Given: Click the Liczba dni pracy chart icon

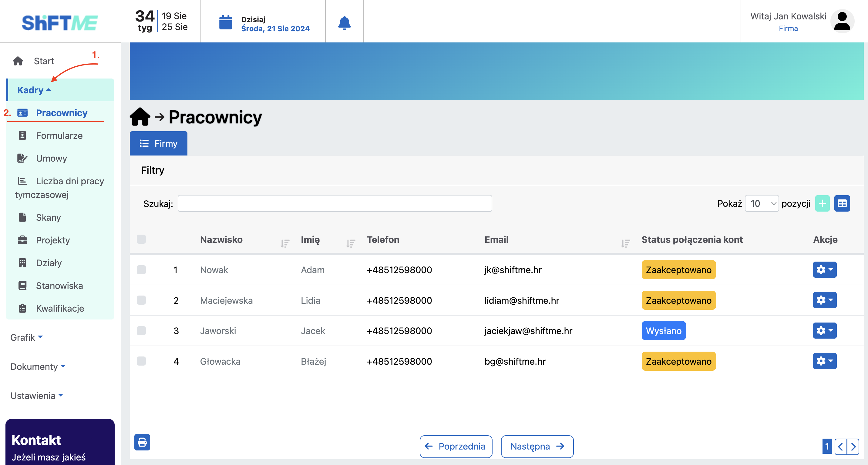Looking at the screenshot, I should coord(22,181).
